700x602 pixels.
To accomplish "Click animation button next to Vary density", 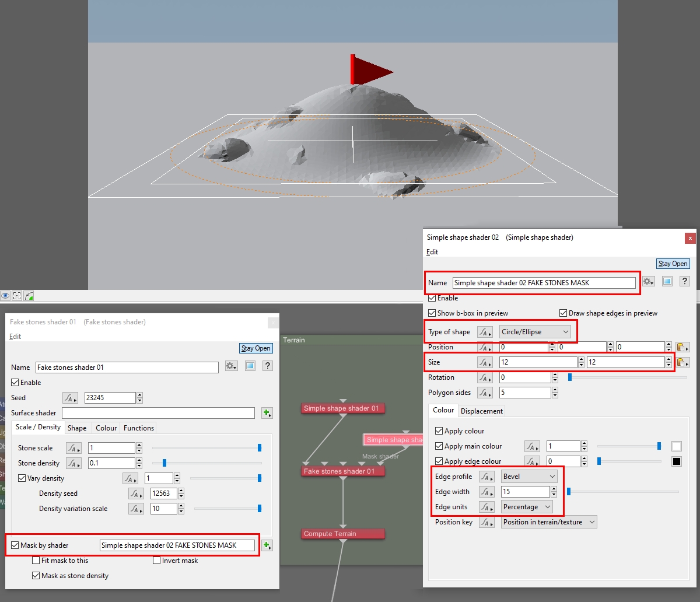I will pos(130,478).
